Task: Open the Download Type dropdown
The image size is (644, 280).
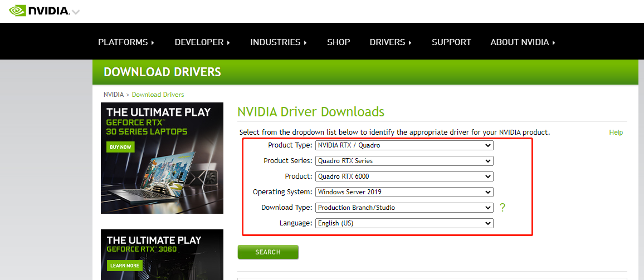Action: [x=404, y=208]
